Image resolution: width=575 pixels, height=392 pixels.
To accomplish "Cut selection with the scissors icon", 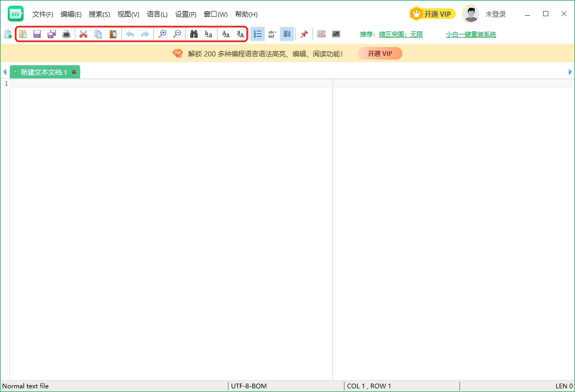I will [83, 34].
